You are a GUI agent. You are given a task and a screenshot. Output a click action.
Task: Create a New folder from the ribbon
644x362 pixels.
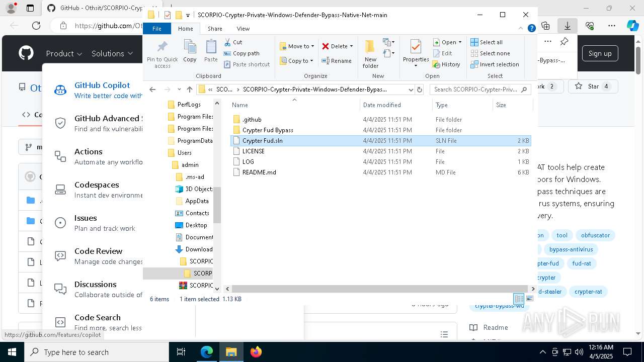click(x=370, y=53)
